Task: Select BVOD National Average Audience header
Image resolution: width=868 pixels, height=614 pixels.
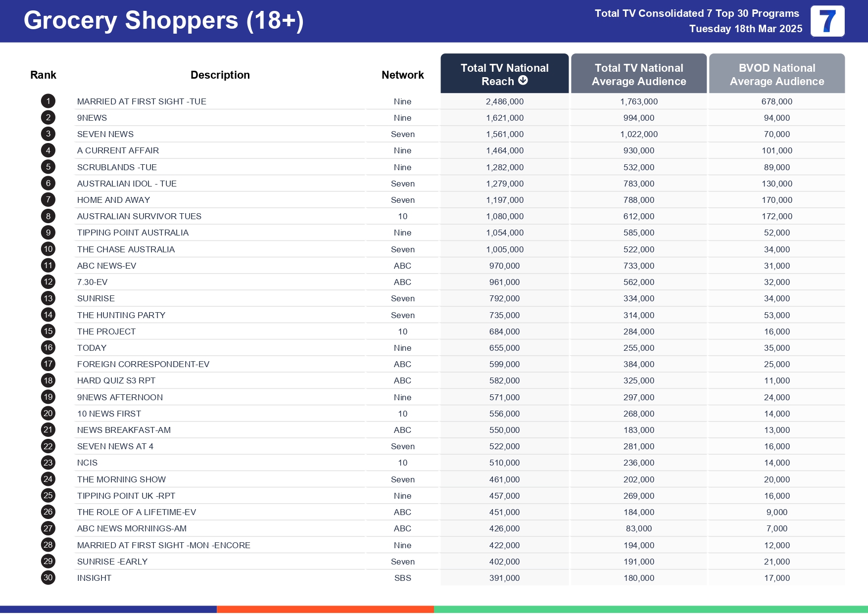Action: tap(776, 74)
